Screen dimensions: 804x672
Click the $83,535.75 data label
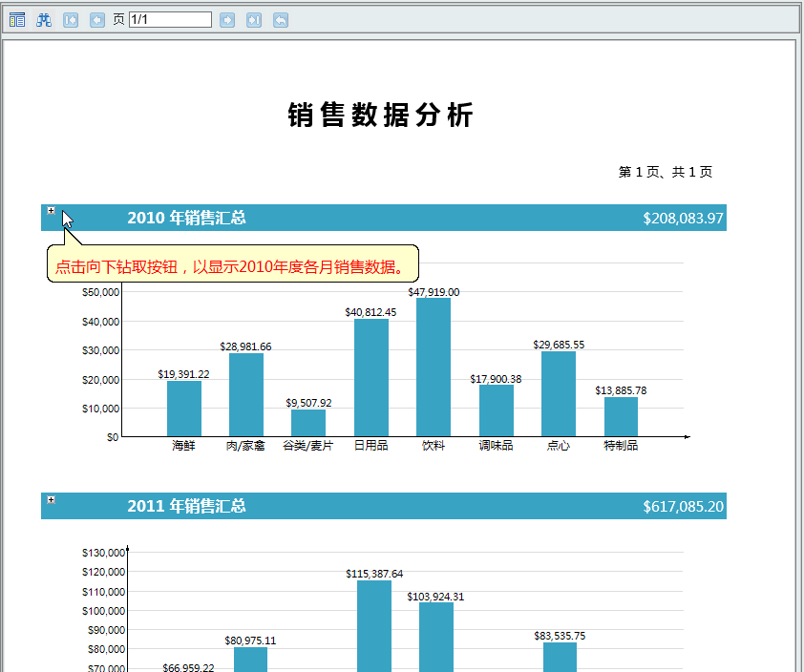click(560, 636)
